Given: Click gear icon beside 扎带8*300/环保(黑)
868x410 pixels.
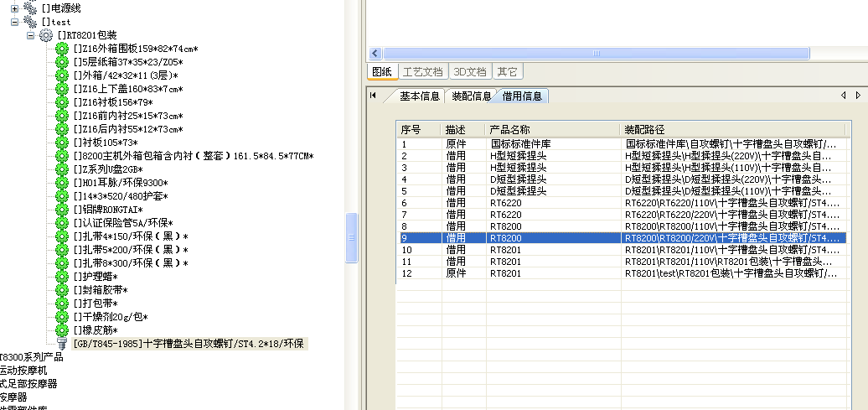Looking at the screenshot, I should click(62, 263).
